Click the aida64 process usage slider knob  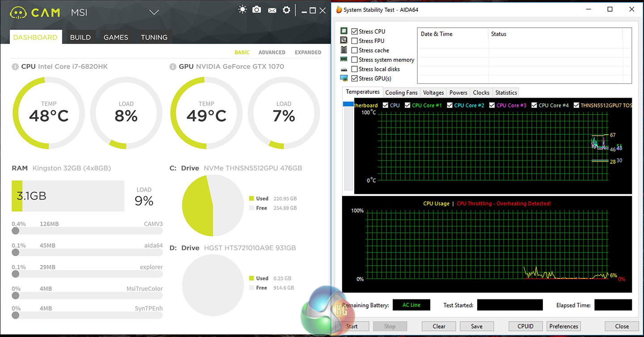[x=16, y=252]
